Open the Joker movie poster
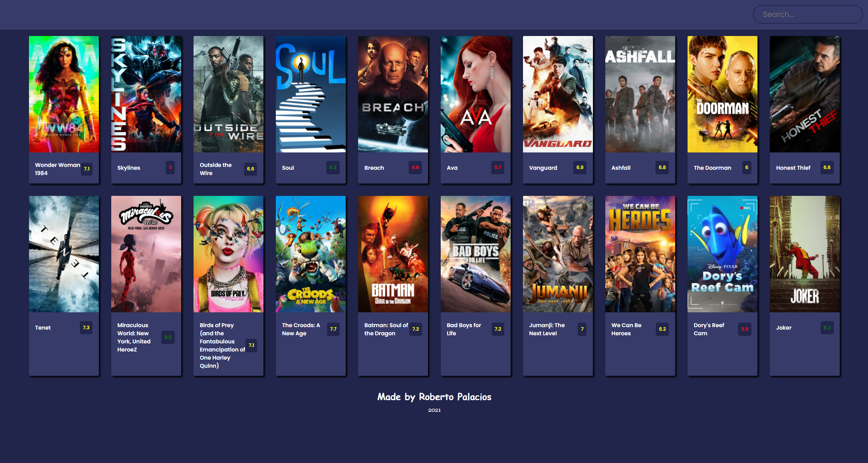This screenshot has height=463, width=868. point(804,254)
